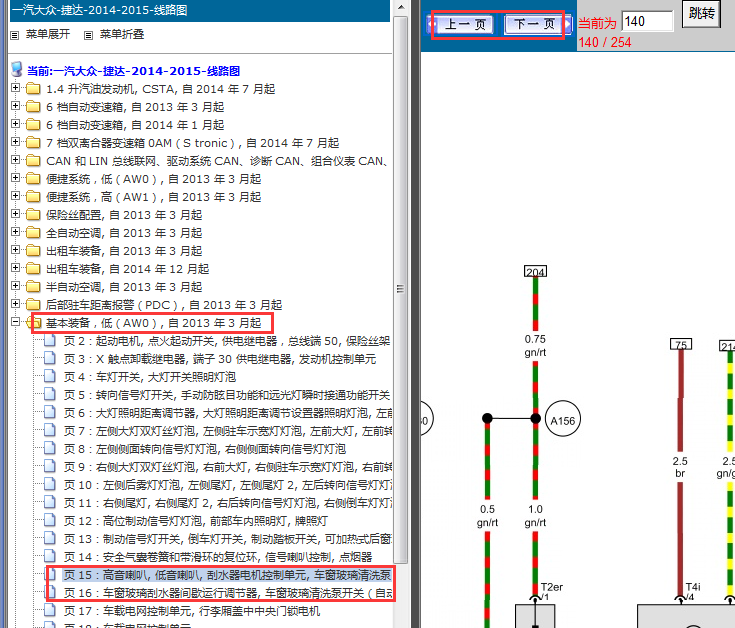Screen dimensions: 735x628
Task: Select 页 4 车灯开关 page
Action: click(x=150, y=377)
